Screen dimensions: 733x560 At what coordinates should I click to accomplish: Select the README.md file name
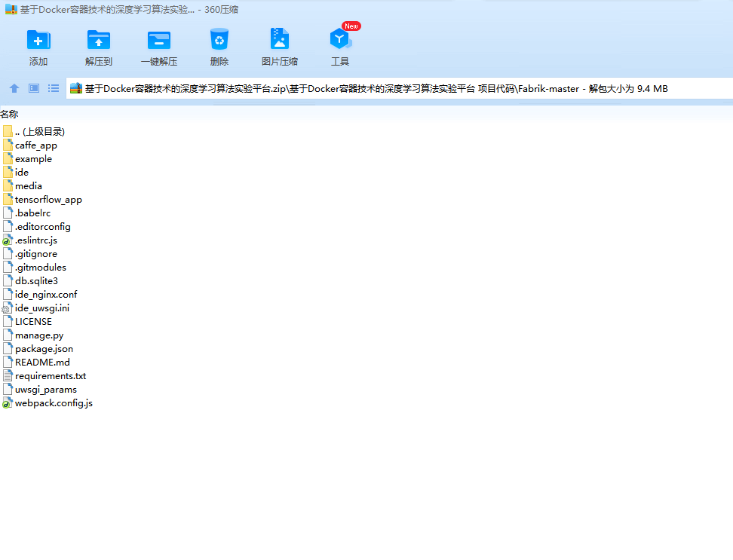(x=42, y=362)
